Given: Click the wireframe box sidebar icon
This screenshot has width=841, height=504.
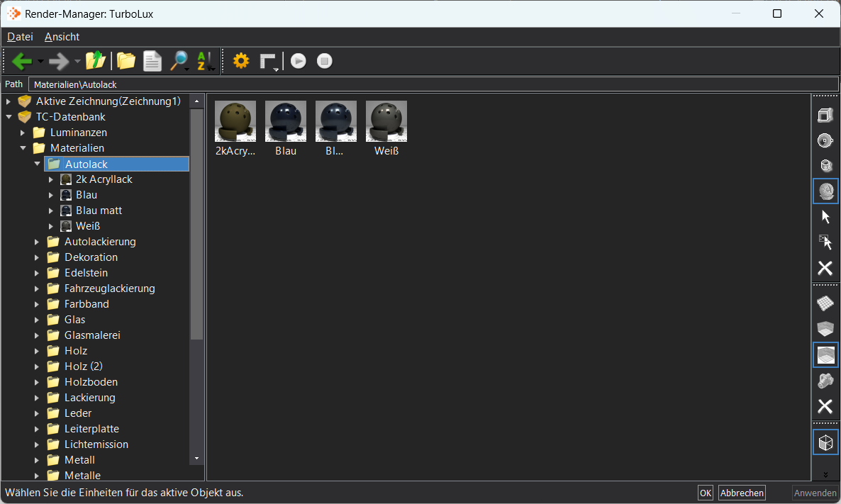Looking at the screenshot, I should tap(825, 115).
